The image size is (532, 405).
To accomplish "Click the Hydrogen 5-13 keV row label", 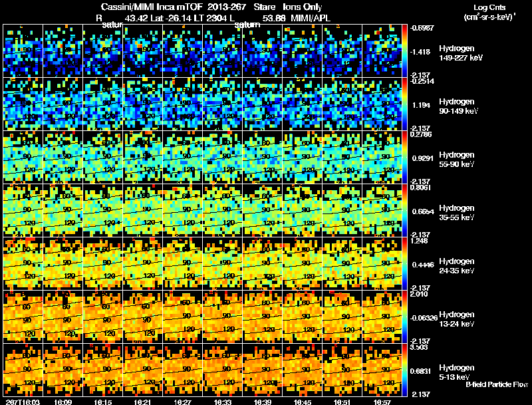I will pos(457,372).
